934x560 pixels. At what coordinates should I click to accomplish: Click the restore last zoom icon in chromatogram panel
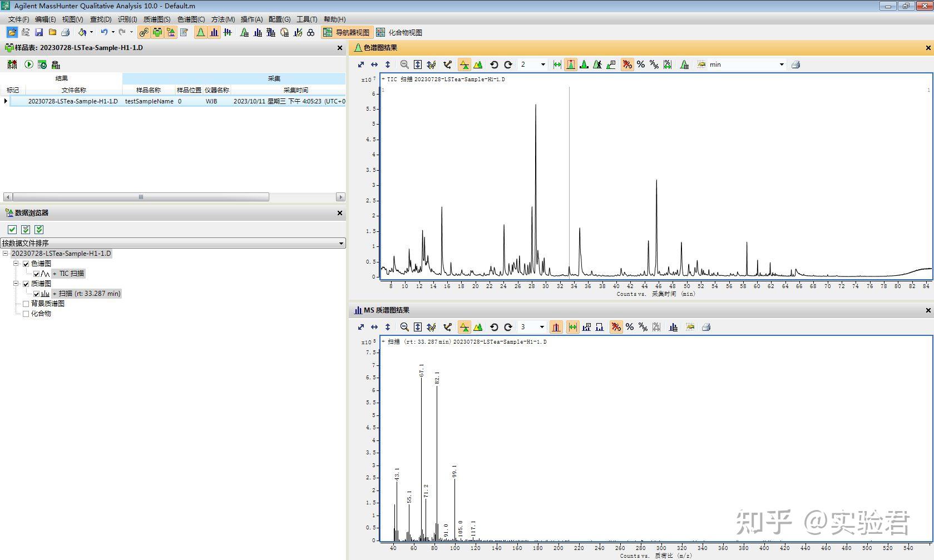pos(494,65)
